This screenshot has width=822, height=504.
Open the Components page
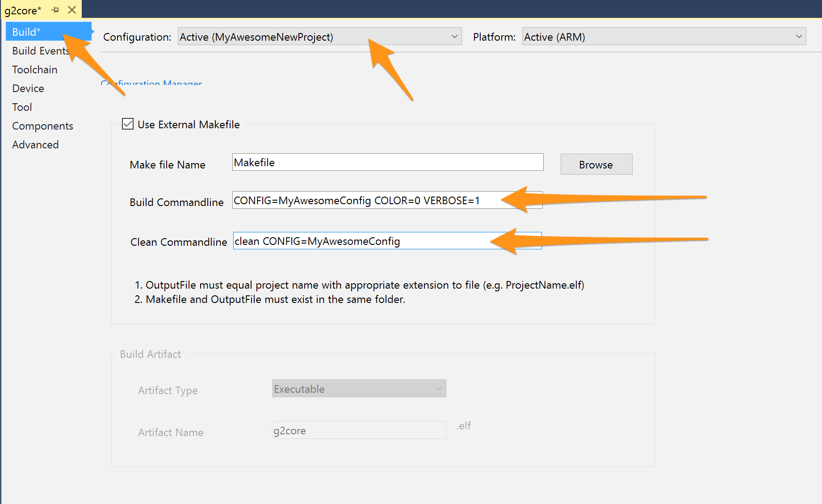coord(42,126)
